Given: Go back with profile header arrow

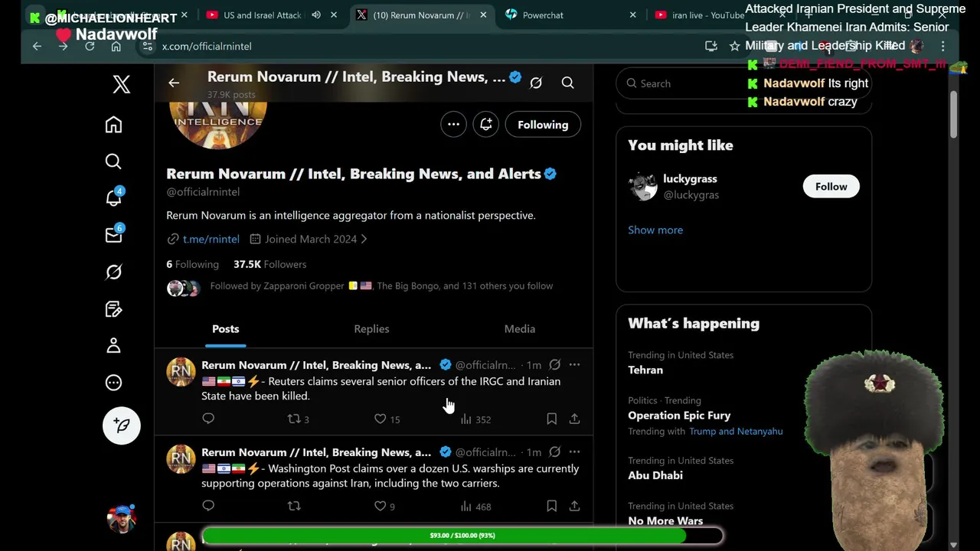Looking at the screenshot, I should [x=174, y=83].
